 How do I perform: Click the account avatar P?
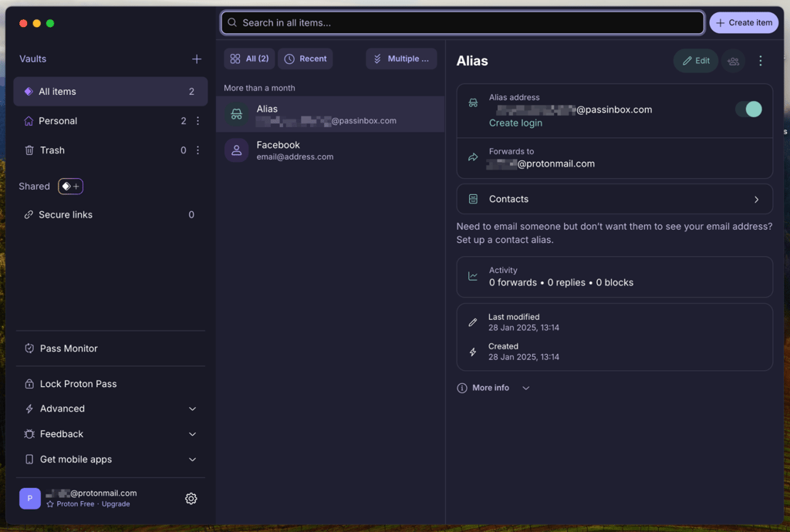coord(30,498)
